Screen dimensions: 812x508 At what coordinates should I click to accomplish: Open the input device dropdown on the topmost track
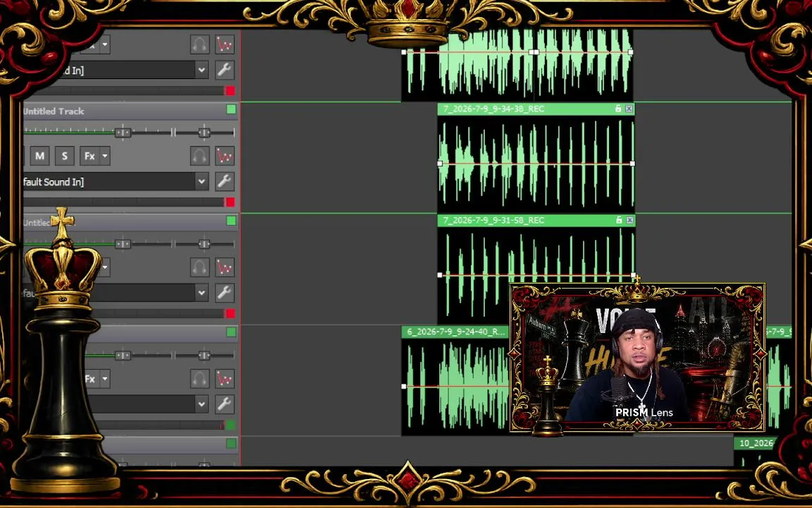pos(202,70)
